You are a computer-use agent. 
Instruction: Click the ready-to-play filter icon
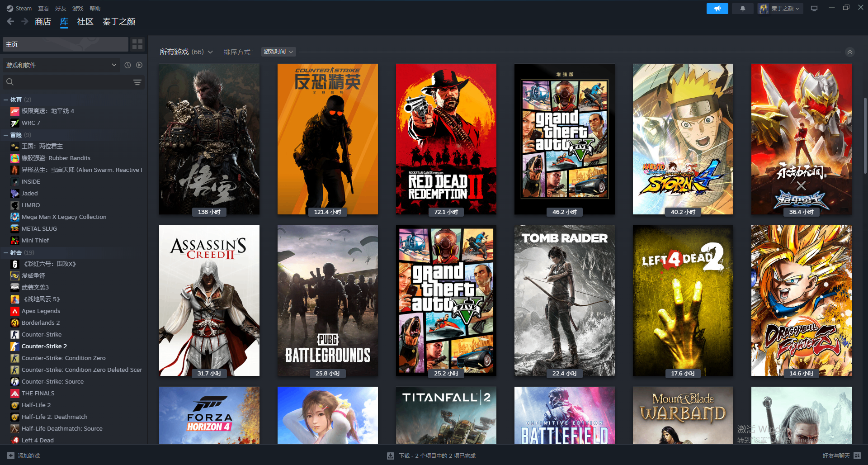139,65
